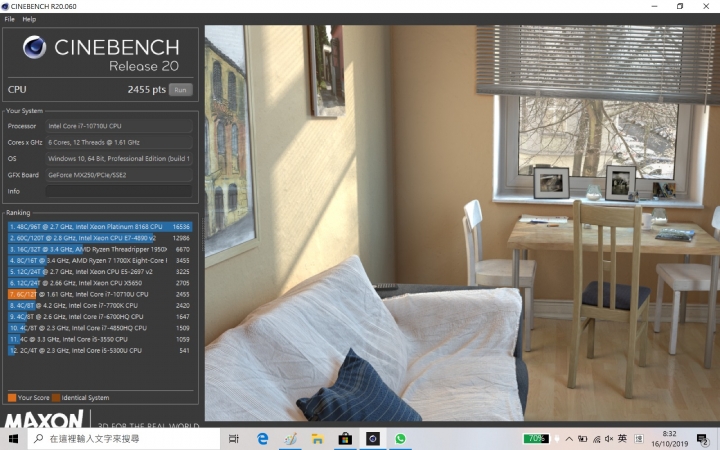Select ranking row 12 Intel Core i5-5300U
Image resolution: width=720 pixels, height=450 pixels.
pos(100,350)
